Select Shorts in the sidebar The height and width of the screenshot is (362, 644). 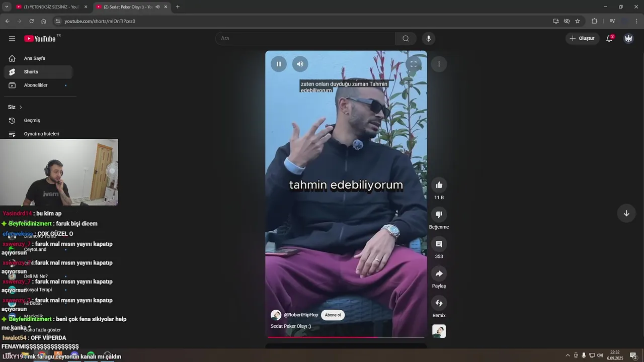(x=38, y=72)
